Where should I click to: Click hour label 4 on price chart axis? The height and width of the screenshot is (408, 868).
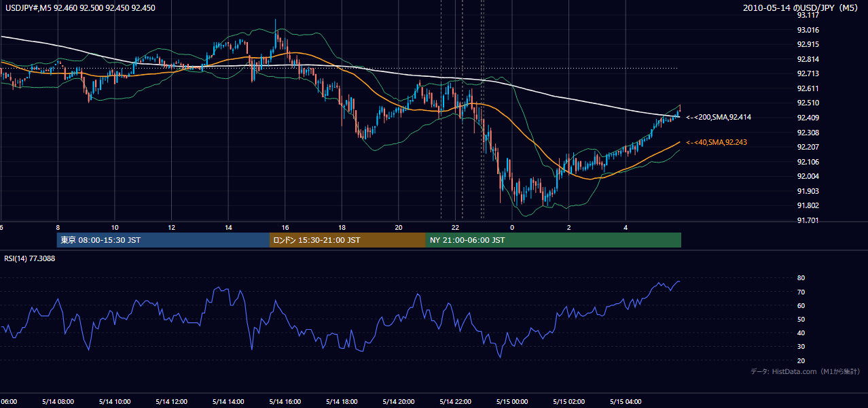[x=626, y=227]
